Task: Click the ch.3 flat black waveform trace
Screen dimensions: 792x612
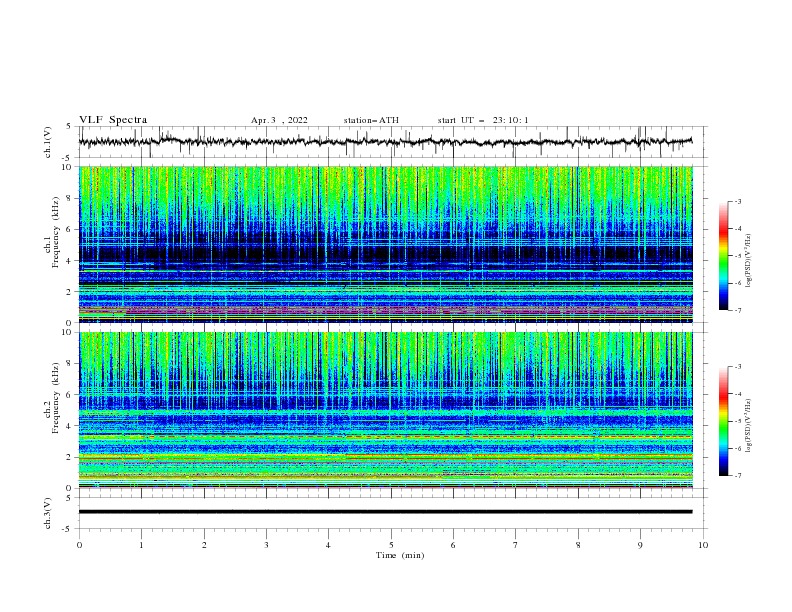Action: coord(385,512)
